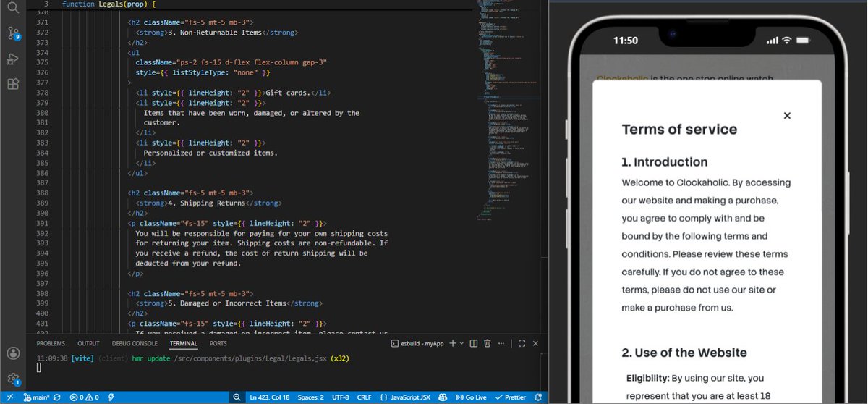The height and width of the screenshot is (404, 868).
Task: Click the terminal input cursor
Action: click(x=40, y=369)
